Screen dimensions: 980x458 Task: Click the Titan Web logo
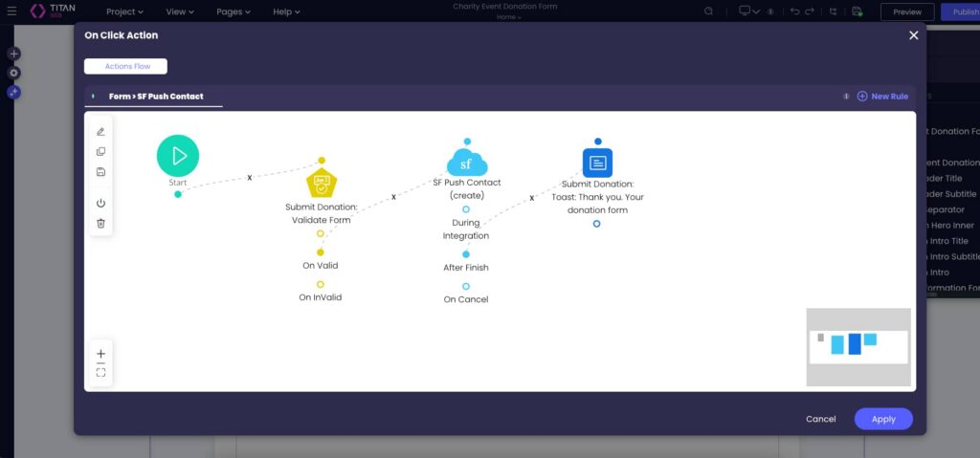53,11
